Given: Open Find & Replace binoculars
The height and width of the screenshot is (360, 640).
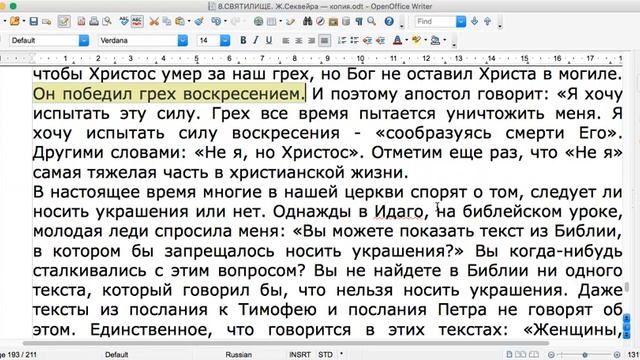Looking at the screenshot, I should coord(307,21).
